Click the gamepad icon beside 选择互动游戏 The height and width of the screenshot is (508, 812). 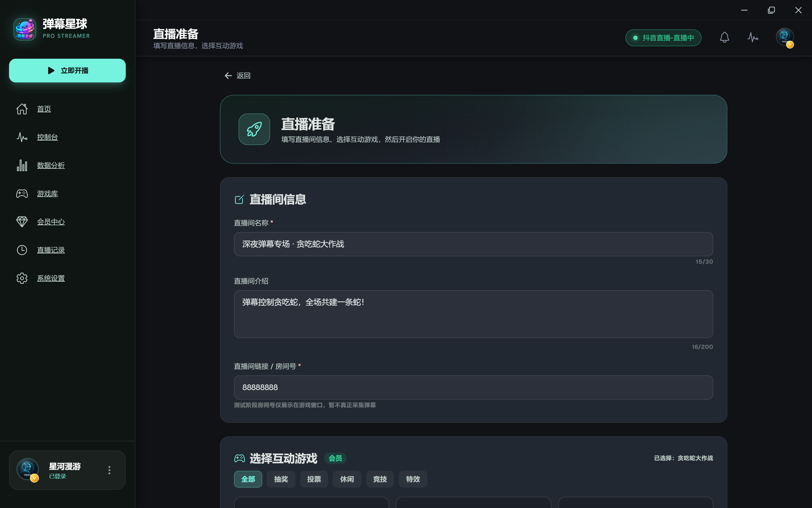239,458
